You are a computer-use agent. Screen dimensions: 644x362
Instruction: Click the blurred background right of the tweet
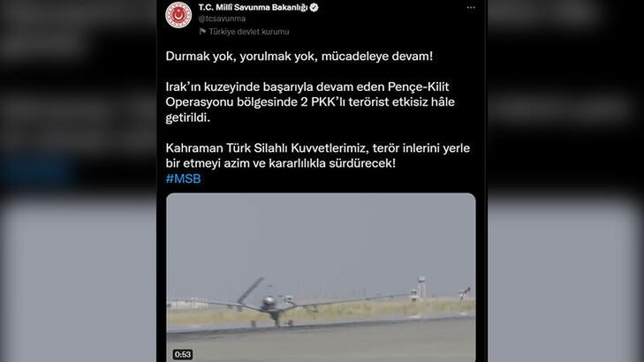[565, 181]
